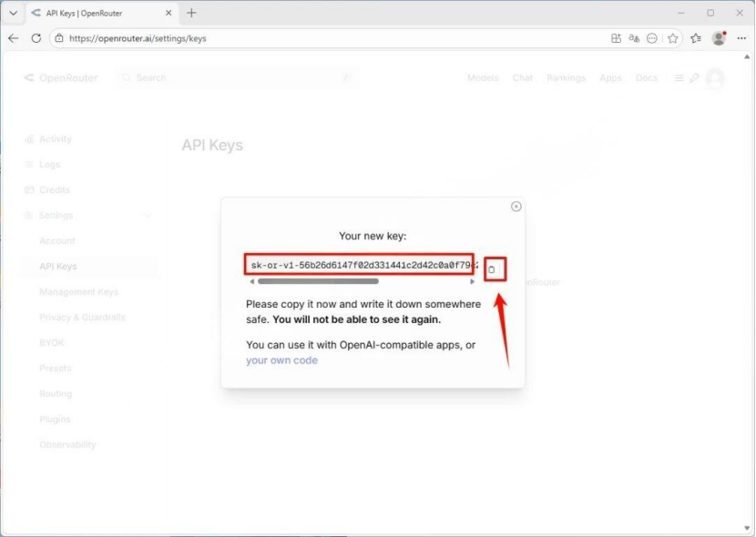Open Plugins in the sidebar

[x=55, y=420]
